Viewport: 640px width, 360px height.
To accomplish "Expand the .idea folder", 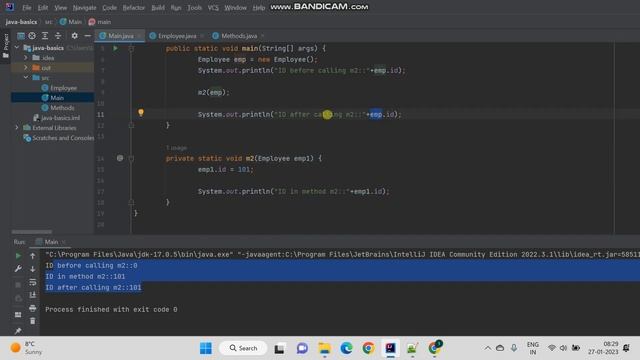I will (26, 58).
